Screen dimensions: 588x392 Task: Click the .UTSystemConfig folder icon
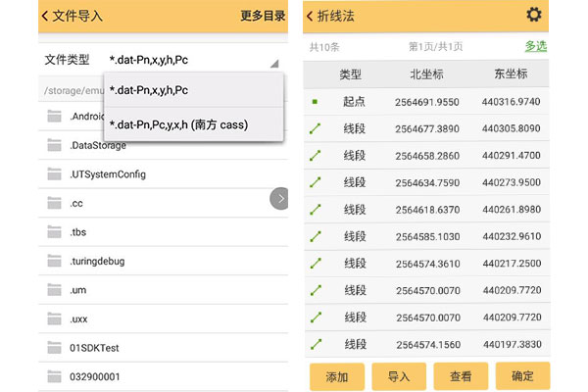(x=54, y=173)
